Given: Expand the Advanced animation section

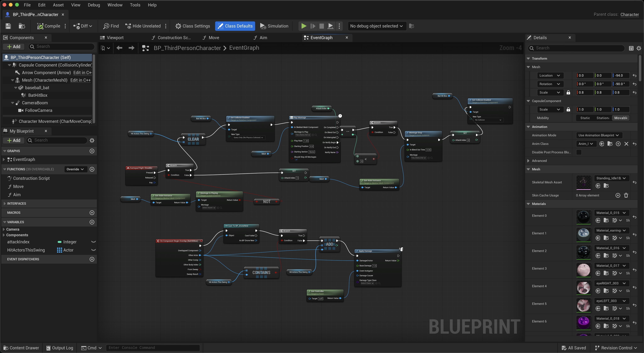Looking at the screenshot, I should click(x=528, y=161).
